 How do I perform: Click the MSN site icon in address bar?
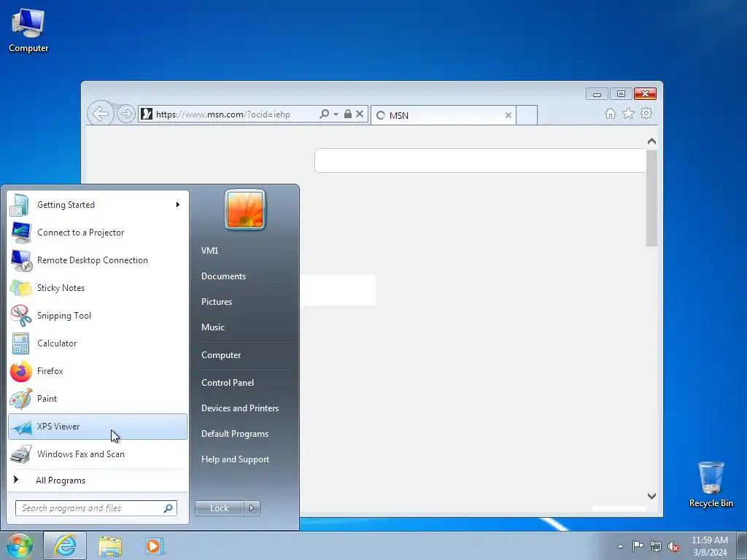coord(147,114)
